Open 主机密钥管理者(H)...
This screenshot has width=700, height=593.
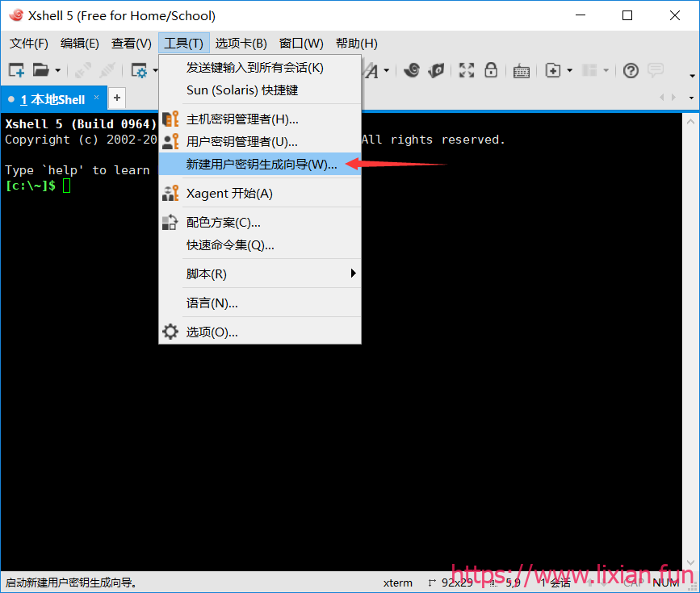click(260, 119)
